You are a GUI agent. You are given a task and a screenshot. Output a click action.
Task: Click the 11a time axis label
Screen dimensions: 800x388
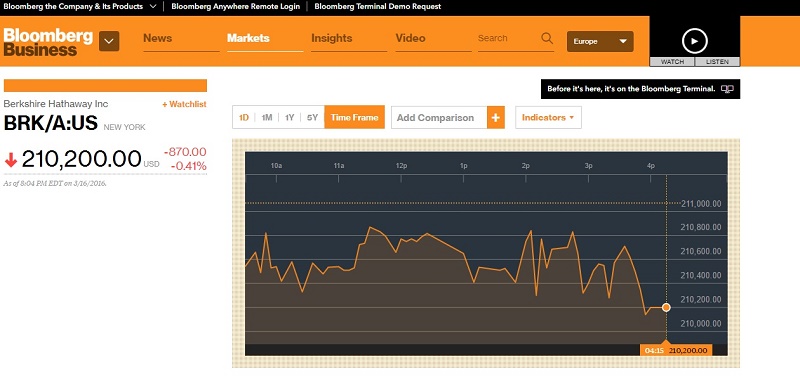point(339,166)
